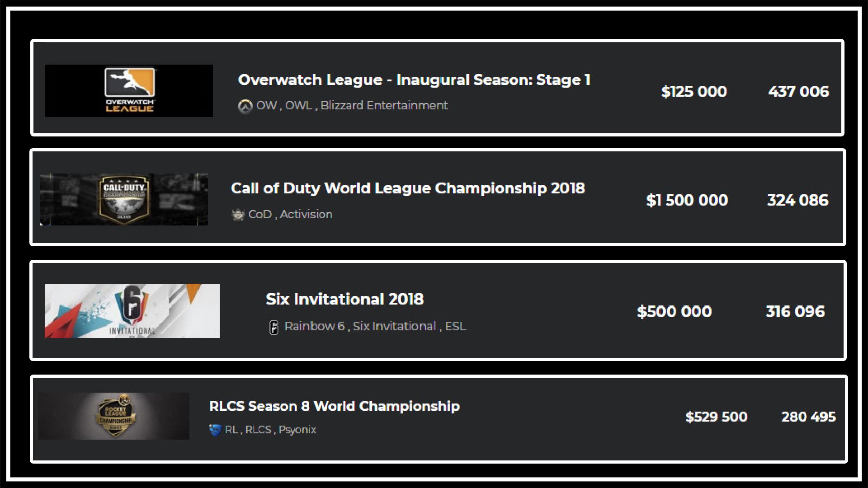Select the ESL organizer tag

pos(455,326)
